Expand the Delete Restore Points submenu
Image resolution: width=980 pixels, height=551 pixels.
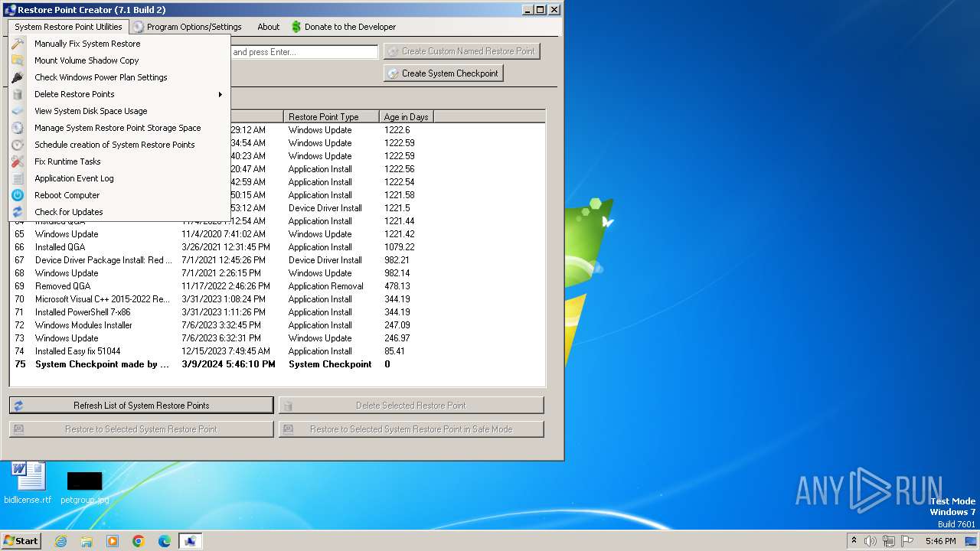click(120, 94)
